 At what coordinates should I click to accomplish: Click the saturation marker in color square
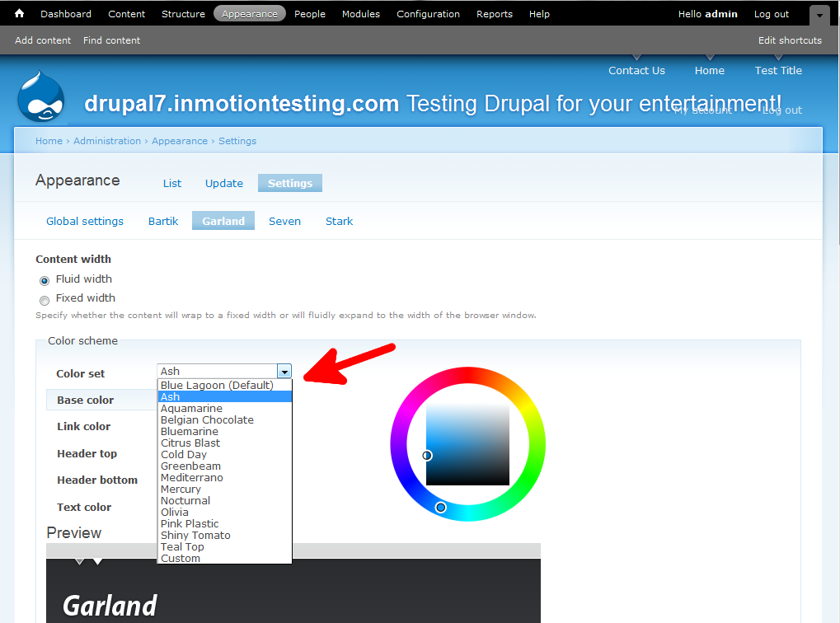click(x=427, y=456)
